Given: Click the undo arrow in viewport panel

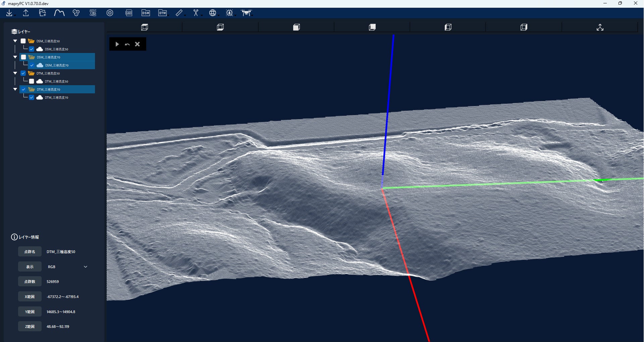Looking at the screenshot, I should coord(127,44).
